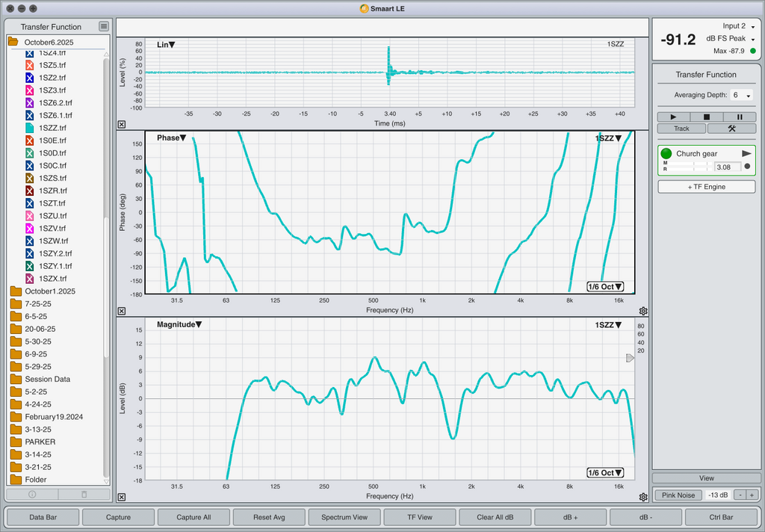This screenshot has height=532, width=765.
Task: Click the trash icon below the file list
Action: pyautogui.click(x=84, y=495)
